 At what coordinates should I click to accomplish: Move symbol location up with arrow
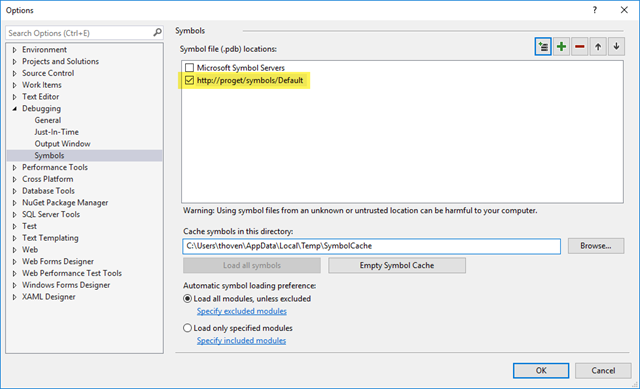pos(598,47)
